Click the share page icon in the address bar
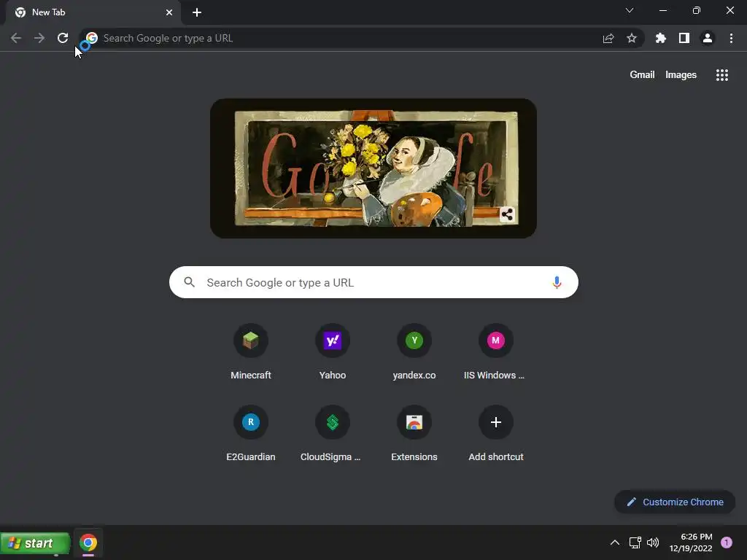Screen dimensions: 747x560 [608, 38]
